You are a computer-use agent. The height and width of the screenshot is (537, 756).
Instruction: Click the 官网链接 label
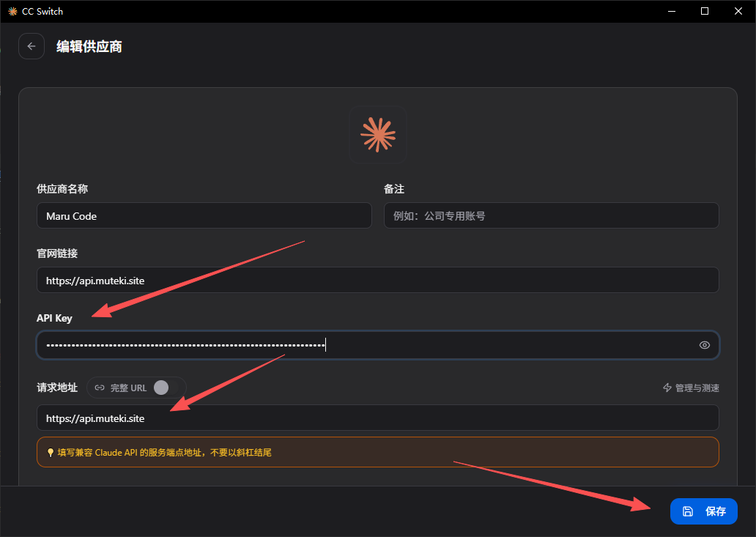click(x=57, y=253)
